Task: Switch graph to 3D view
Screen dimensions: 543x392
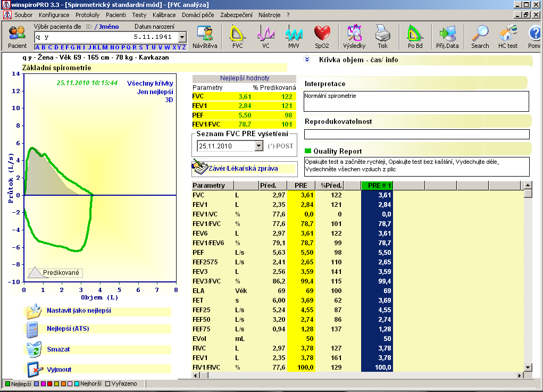Action: 169,100
